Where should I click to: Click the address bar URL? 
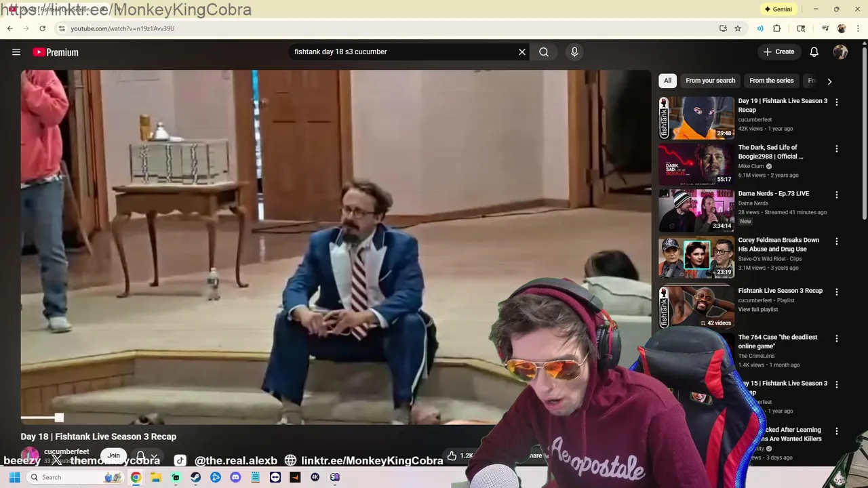click(123, 28)
